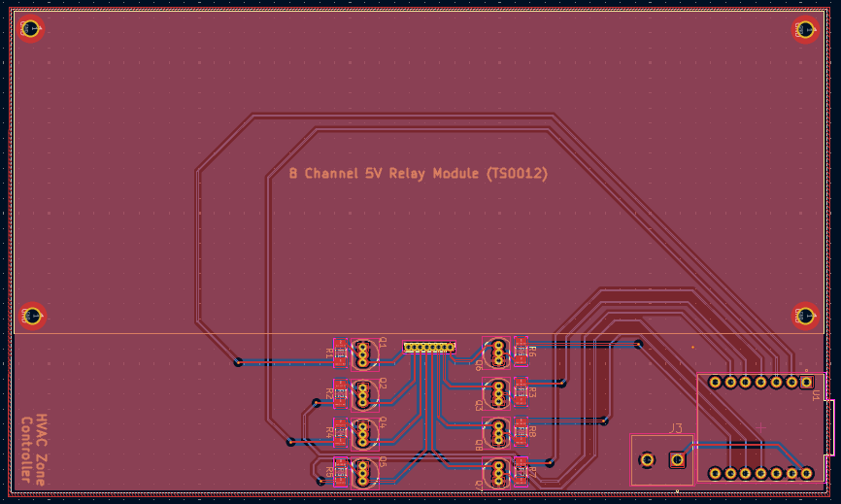Select transistor Q4 on the board
841x504 pixels.
pyautogui.click(x=365, y=432)
